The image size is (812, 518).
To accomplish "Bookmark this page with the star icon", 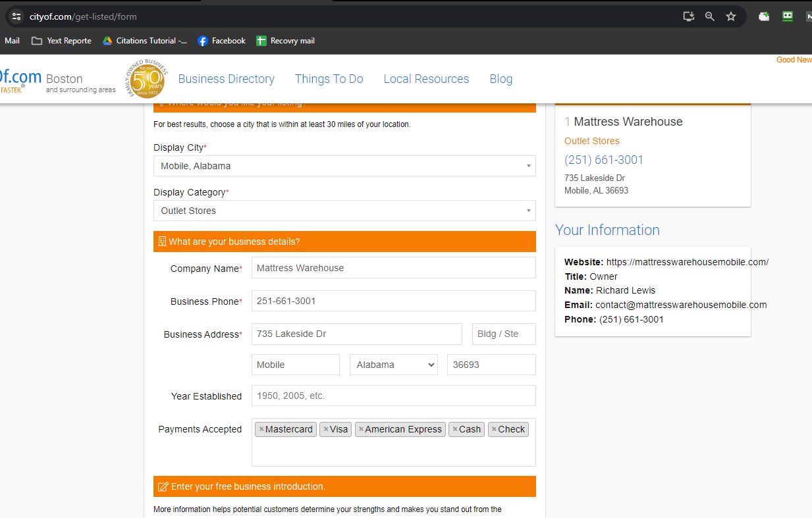I will click(x=730, y=16).
